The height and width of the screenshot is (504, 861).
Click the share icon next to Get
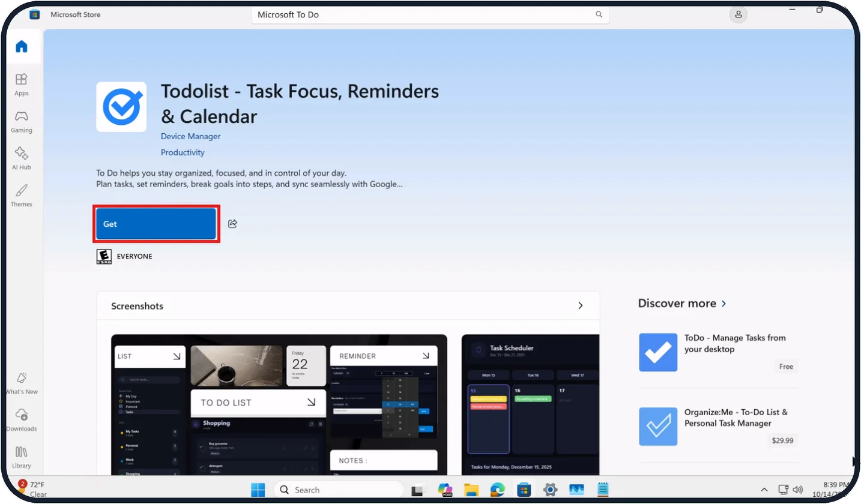(233, 224)
